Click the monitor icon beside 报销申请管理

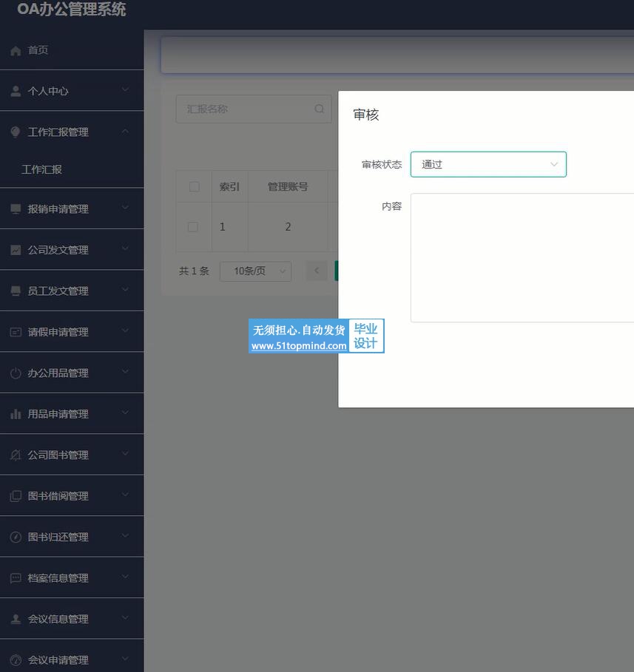click(16, 209)
